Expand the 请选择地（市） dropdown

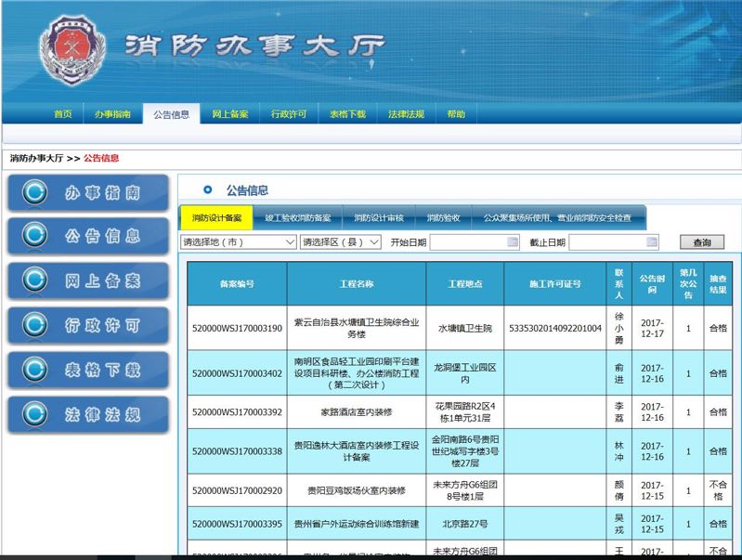[x=238, y=242]
